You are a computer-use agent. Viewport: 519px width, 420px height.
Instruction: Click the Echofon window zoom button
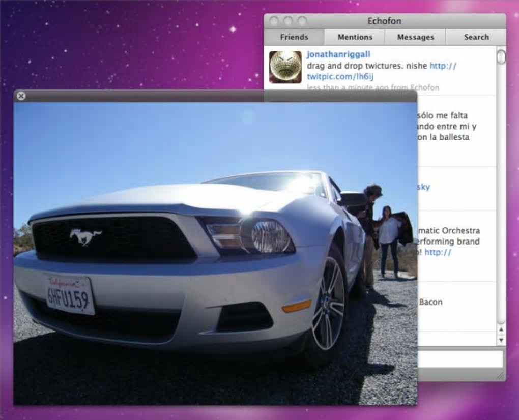click(302, 21)
